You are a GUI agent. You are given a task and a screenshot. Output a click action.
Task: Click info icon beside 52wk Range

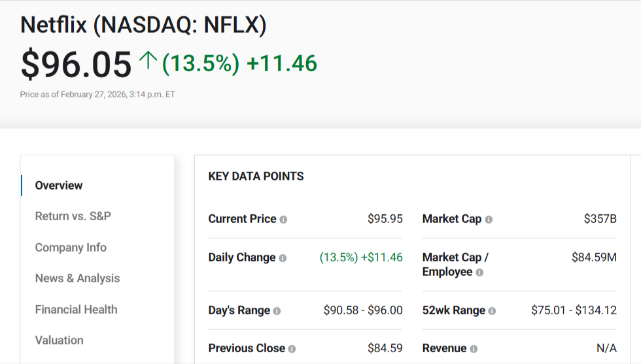coord(492,311)
